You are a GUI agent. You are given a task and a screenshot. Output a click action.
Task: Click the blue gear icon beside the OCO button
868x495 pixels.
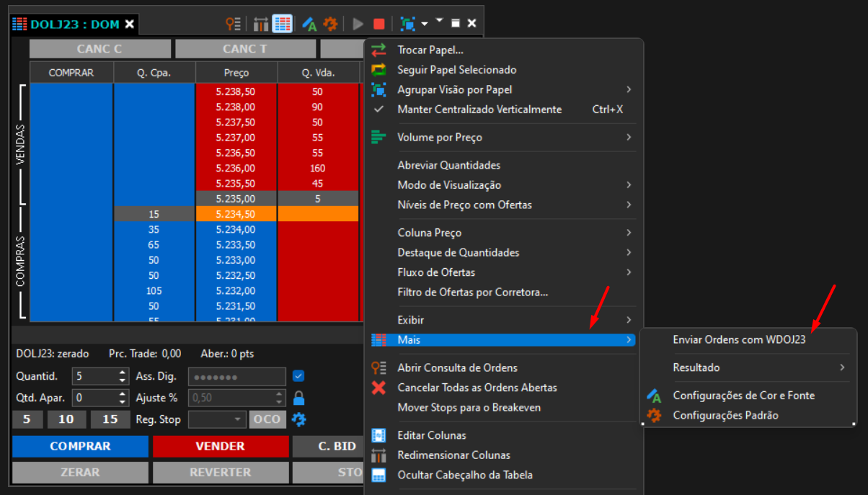click(299, 419)
